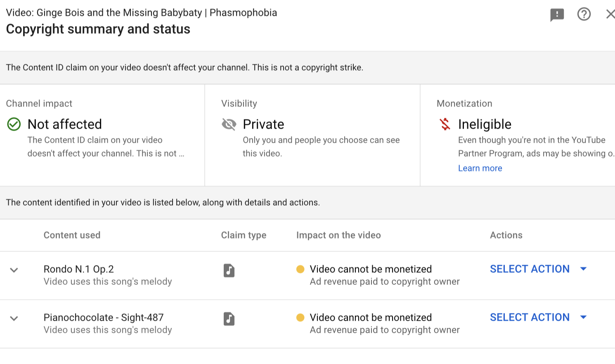
Task: Open the Learn more link
Action: (480, 168)
